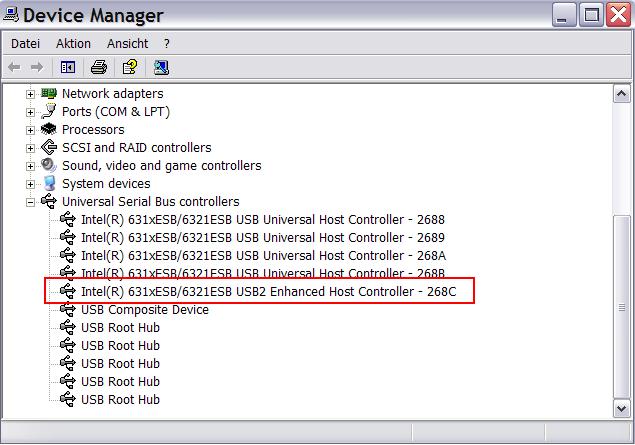The image size is (635, 445).
Task: Click the SCSI and RAID controllers icon
Action: 49,147
